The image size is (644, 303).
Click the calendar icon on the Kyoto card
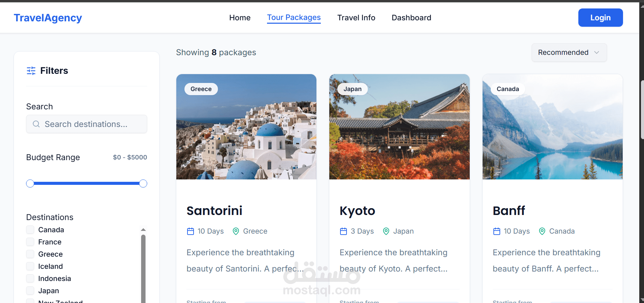coord(343,231)
